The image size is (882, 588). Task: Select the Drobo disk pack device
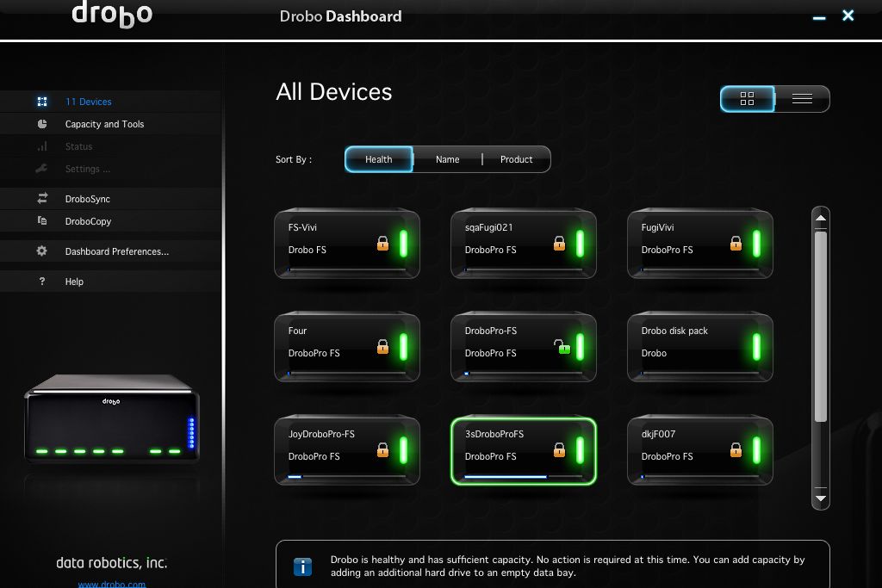(700, 348)
